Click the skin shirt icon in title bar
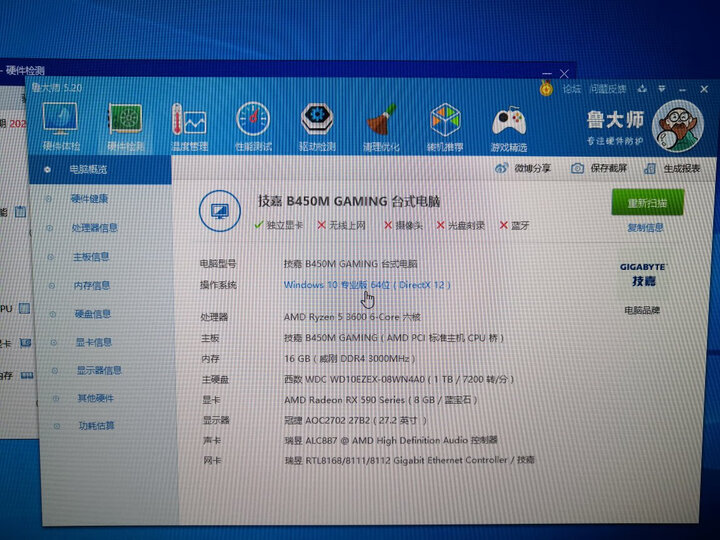The height and width of the screenshot is (540, 720). pyautogui.click(x=642, y=89)
